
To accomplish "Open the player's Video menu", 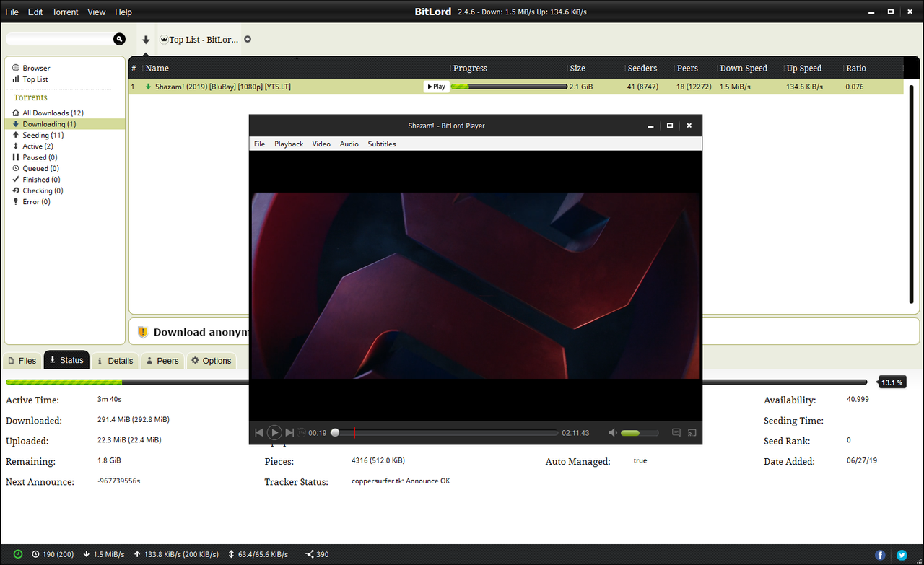I will 321,144.
